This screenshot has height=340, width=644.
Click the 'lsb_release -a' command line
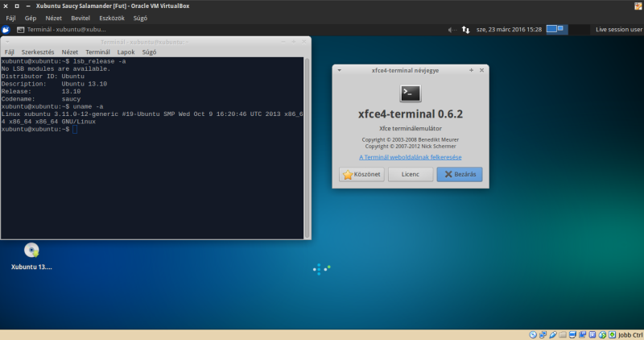64,61
